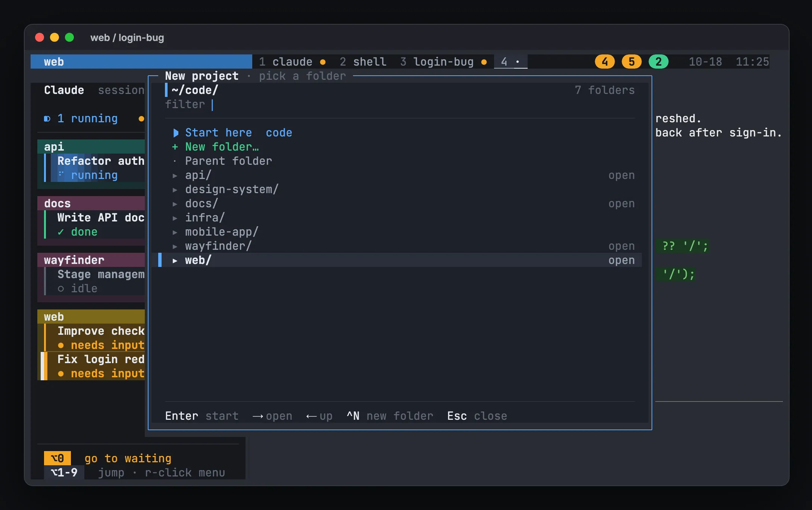Expand the api/ folder arrow
The width and height of the screenshot is (812, 510).
coord(175,176)
